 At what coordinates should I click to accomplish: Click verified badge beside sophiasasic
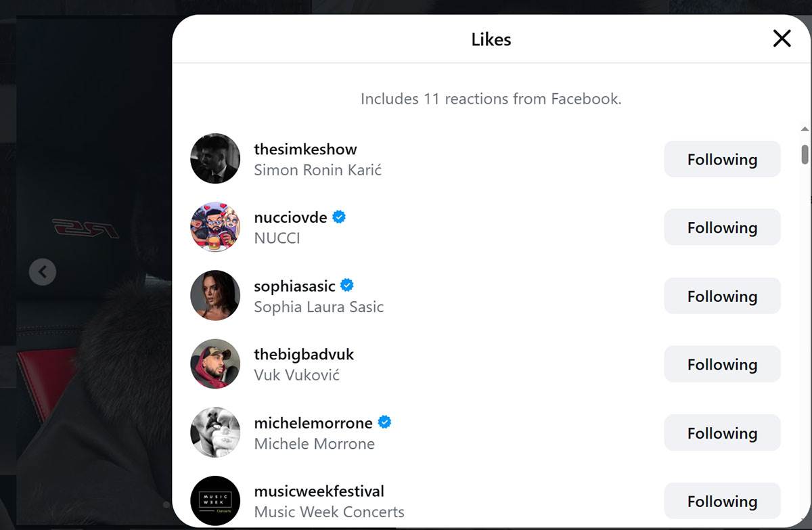[347, 286]
